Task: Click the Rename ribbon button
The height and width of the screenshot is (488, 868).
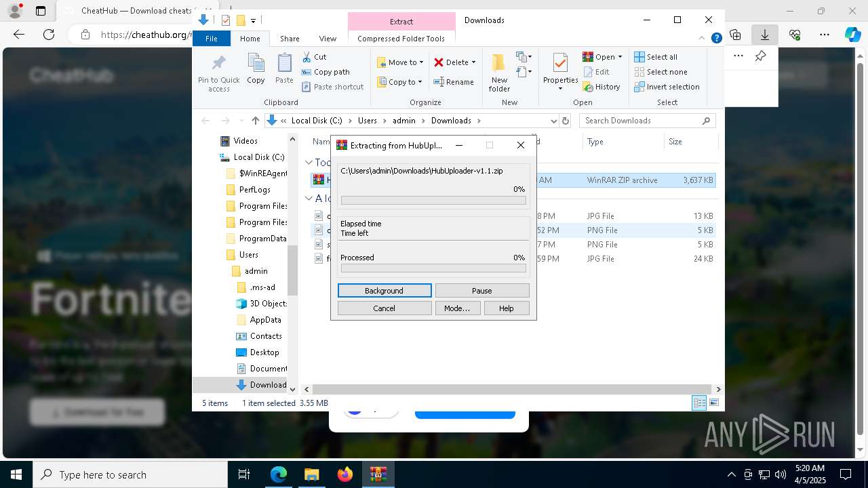Action: coord(454,82)
